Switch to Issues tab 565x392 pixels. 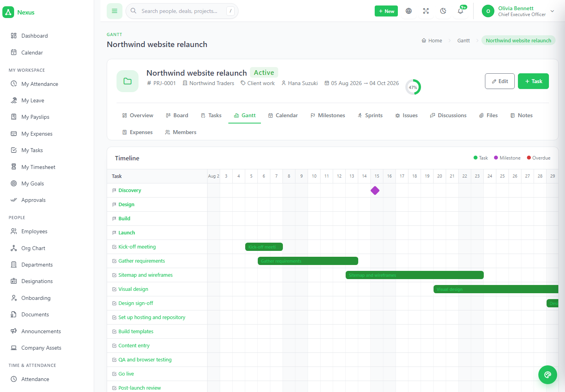click(406, 115)
